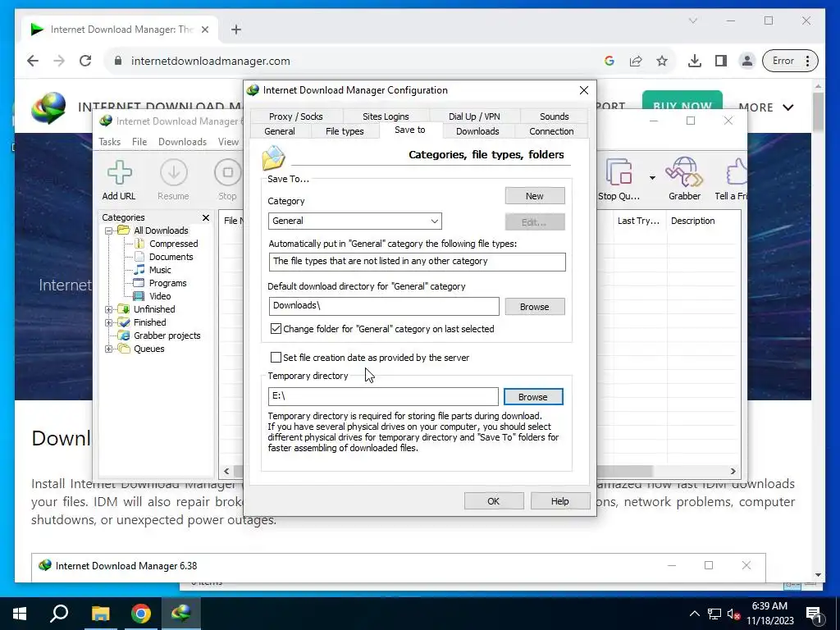Select Programs category in tree

[167, 283]
